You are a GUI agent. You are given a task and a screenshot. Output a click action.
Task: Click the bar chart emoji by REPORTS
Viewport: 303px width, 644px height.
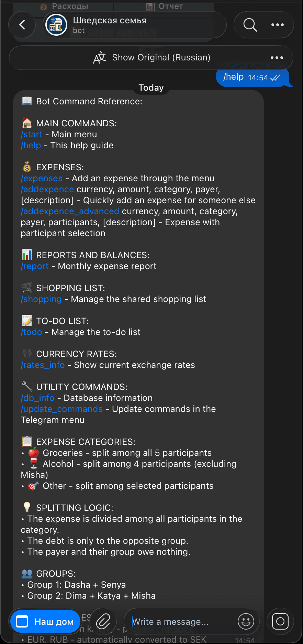coord(27,255)
